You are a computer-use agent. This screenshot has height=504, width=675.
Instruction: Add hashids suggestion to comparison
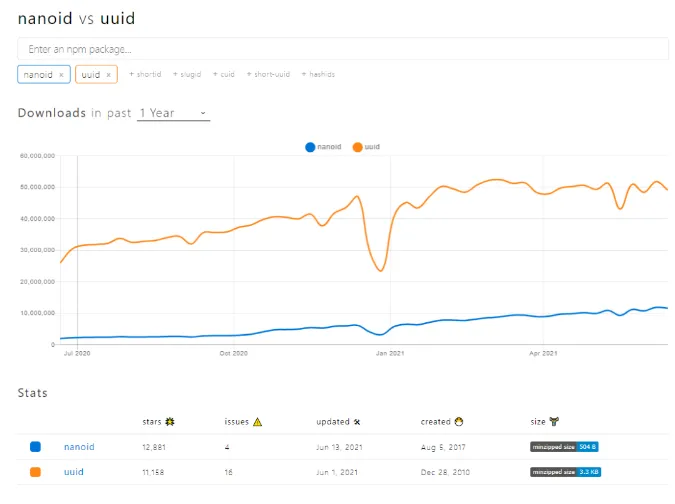[x=318, y=75]
